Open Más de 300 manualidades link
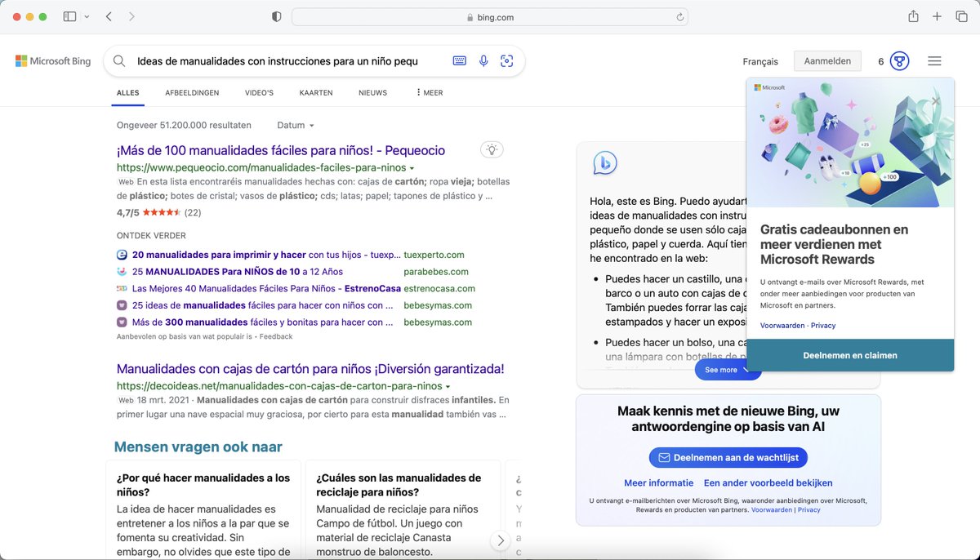 tap(263, 322)
